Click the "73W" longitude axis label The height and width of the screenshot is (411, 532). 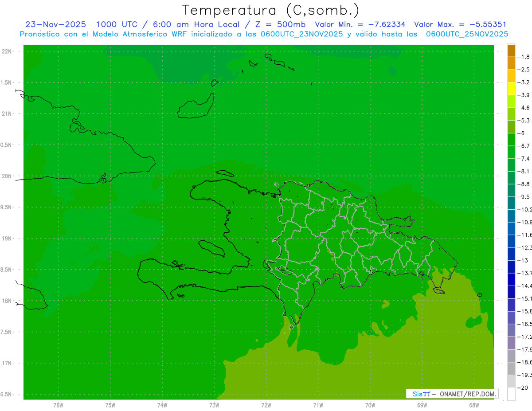click(214, 405)
